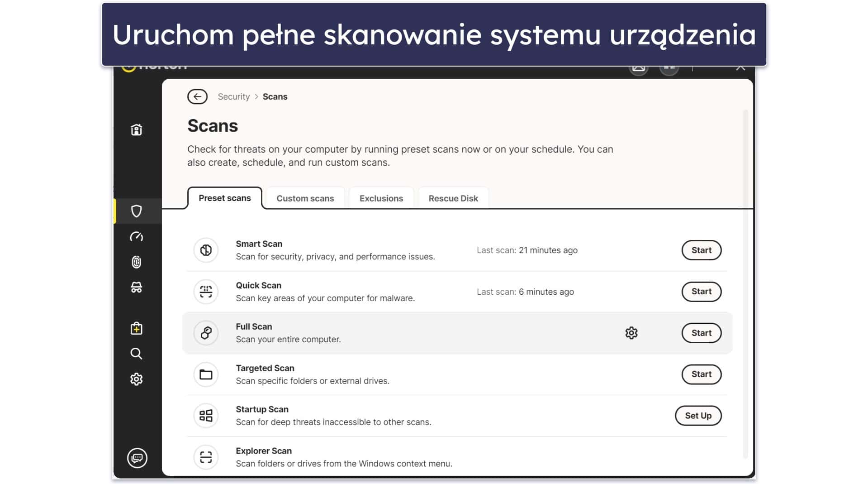Open the Search magnifier sidebar icon
This screenshot has height=484, width=868.
(136, 354)
